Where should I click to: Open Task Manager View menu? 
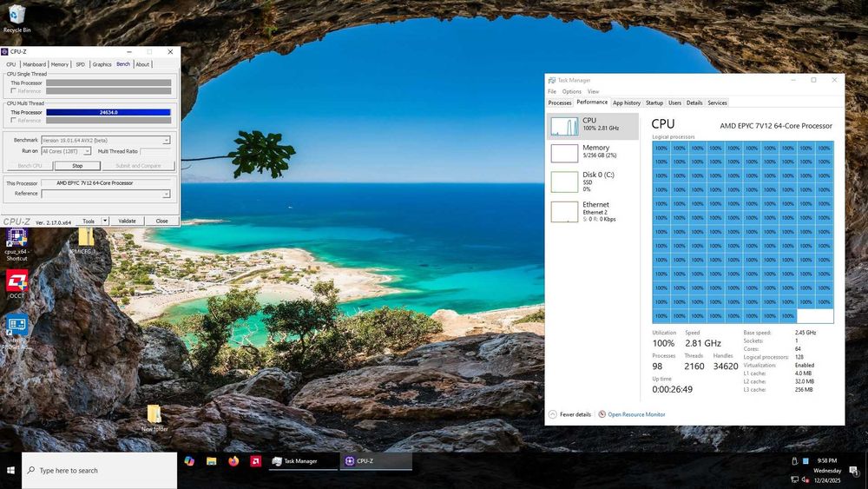click(x=593, y=91)
